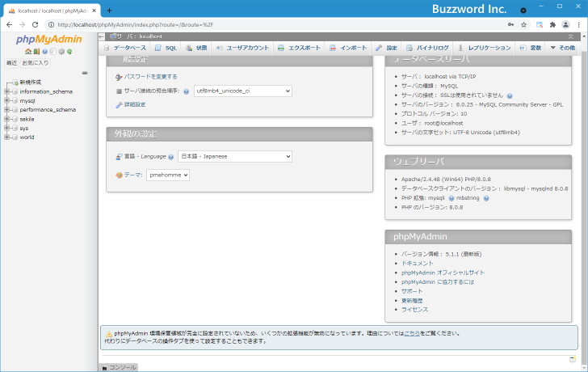Click the お気に入り button in sidebar
The height and width of the screenshot is (372, 588).
36,63
